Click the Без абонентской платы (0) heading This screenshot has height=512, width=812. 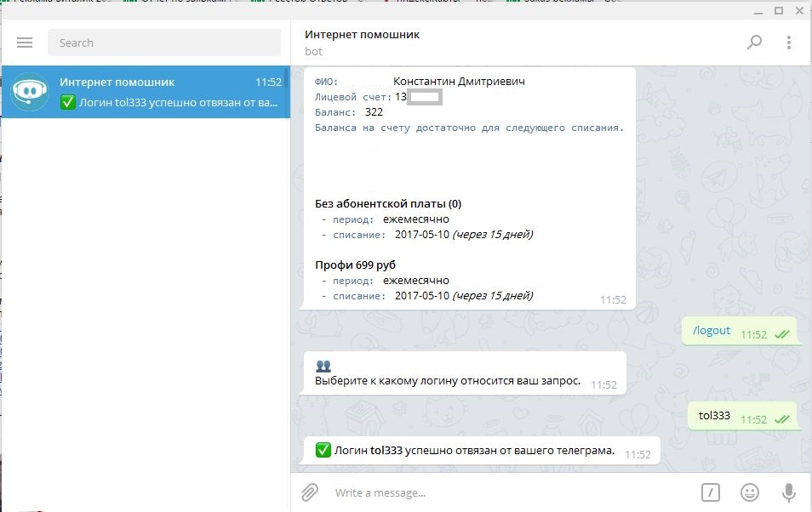(x=388, y=203)
